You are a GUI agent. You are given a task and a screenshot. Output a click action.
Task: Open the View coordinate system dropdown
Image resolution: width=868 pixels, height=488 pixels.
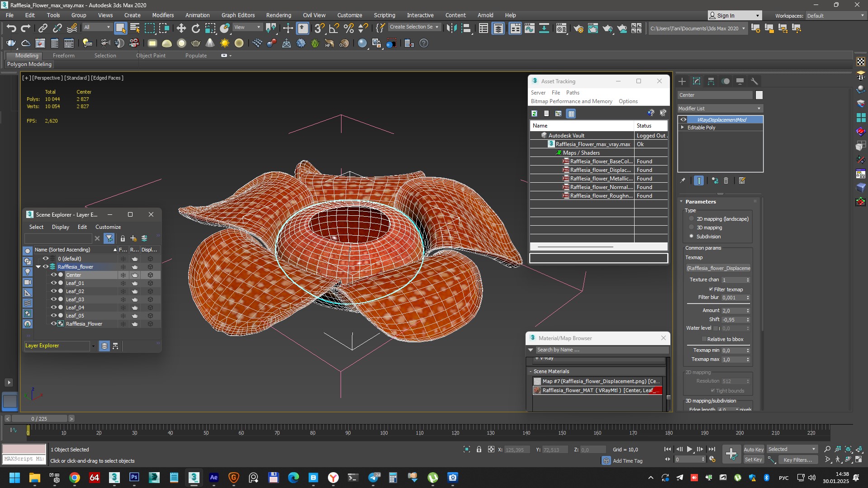pyautogui.click(x=247, y=27)
